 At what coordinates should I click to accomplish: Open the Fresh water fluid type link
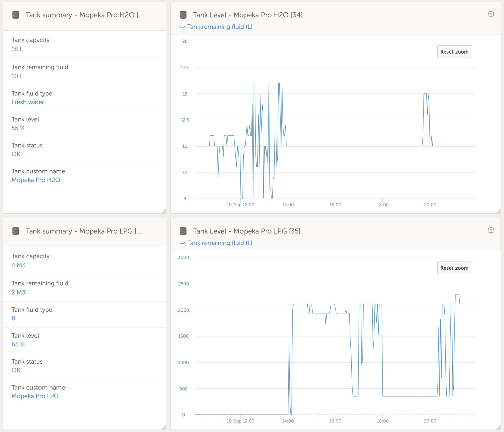[28, 102]
